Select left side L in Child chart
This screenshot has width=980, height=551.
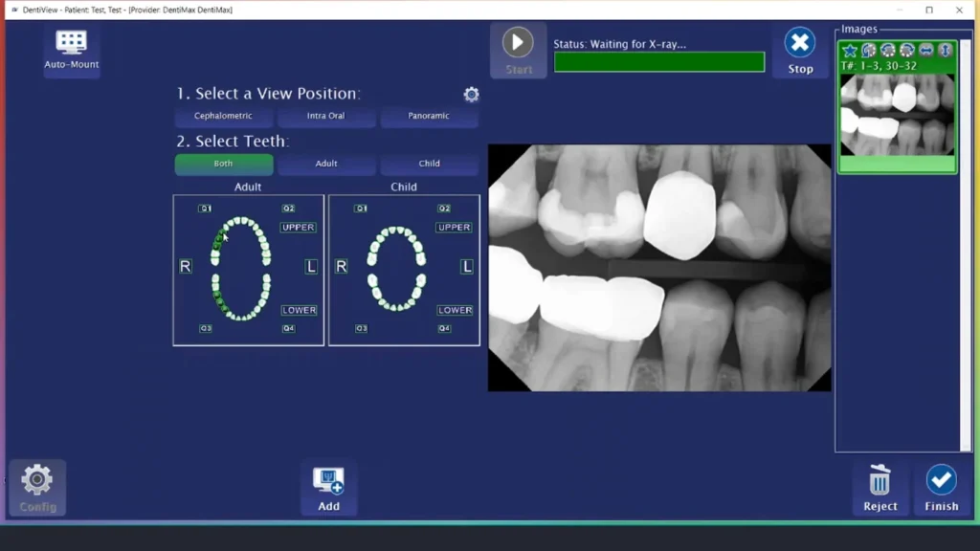point(467,267)
